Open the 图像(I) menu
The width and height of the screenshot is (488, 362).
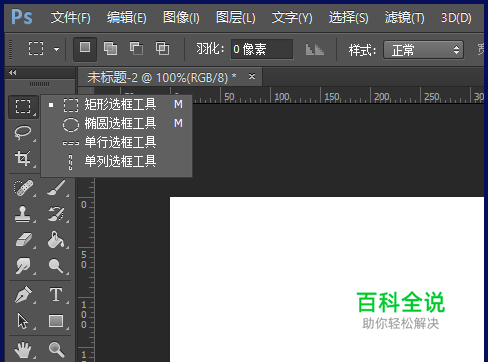pos(181,17)
